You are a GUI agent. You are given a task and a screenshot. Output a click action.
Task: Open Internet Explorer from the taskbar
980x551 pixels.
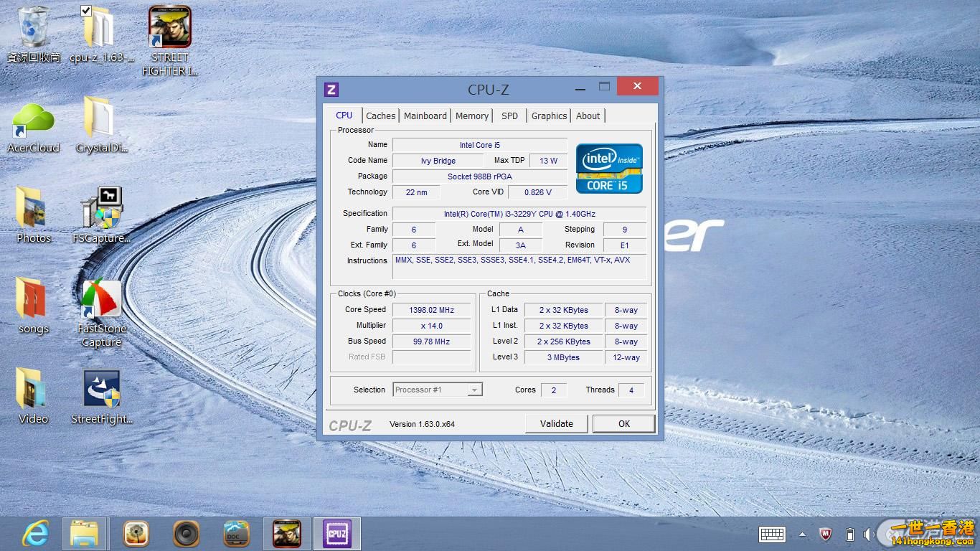[x=35, y=534]
